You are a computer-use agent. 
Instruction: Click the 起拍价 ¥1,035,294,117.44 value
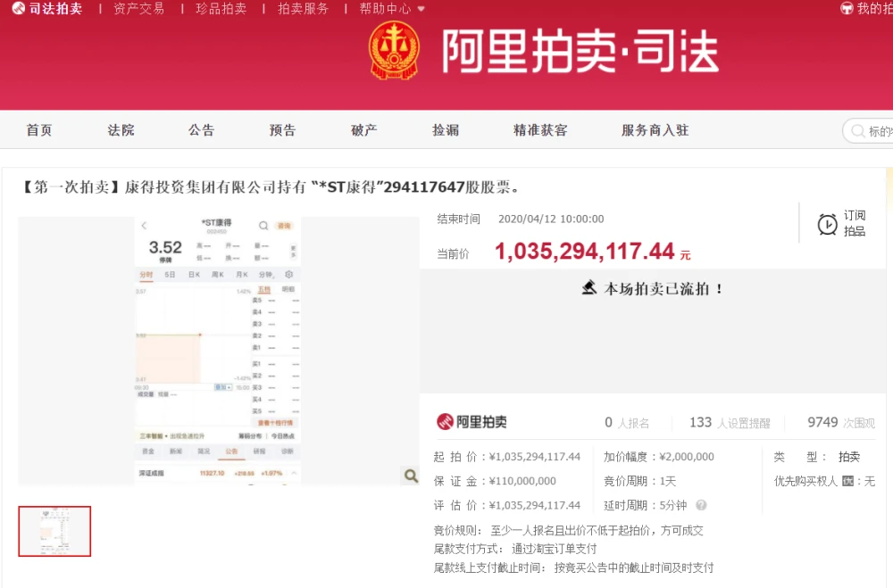(x=535, y=457)
